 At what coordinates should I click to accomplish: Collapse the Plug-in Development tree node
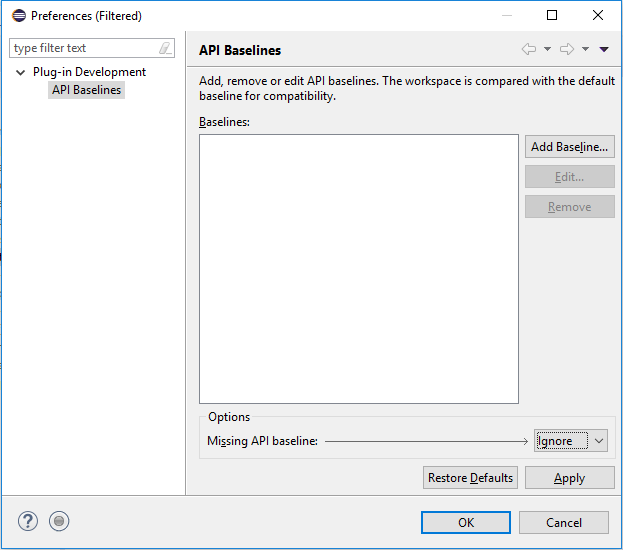point(20,72)
